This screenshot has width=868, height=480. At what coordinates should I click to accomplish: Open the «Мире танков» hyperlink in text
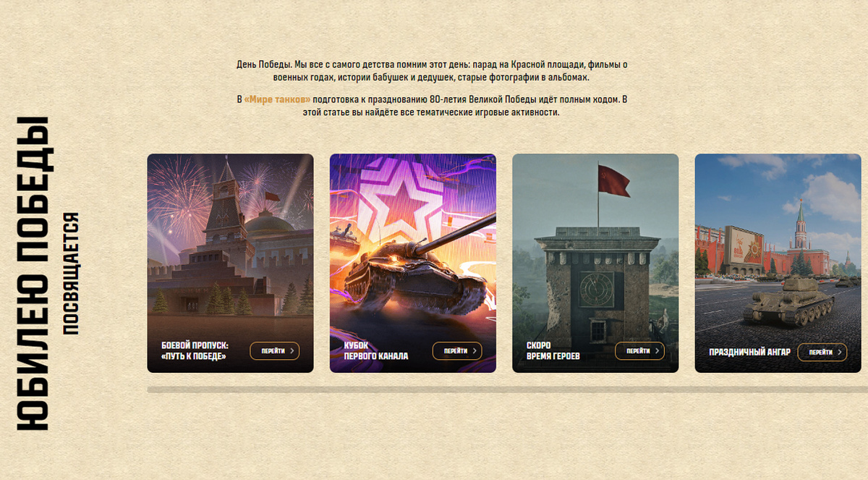coord(277,99)
